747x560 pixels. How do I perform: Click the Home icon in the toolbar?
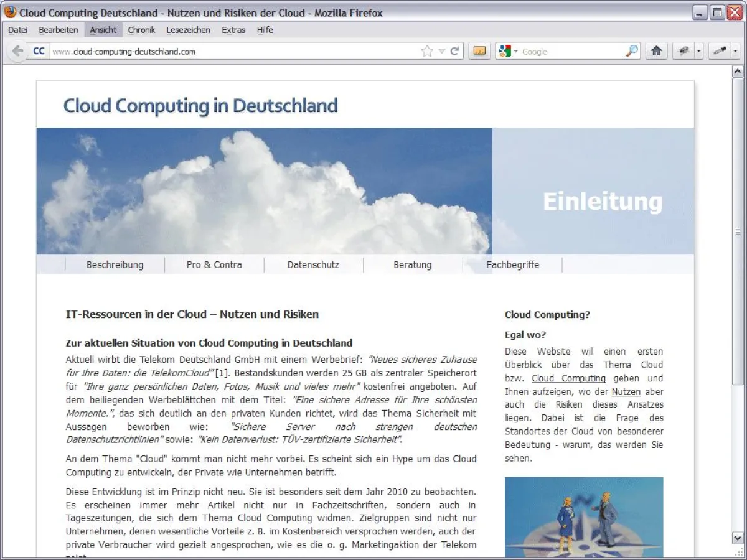pos(656,50)
